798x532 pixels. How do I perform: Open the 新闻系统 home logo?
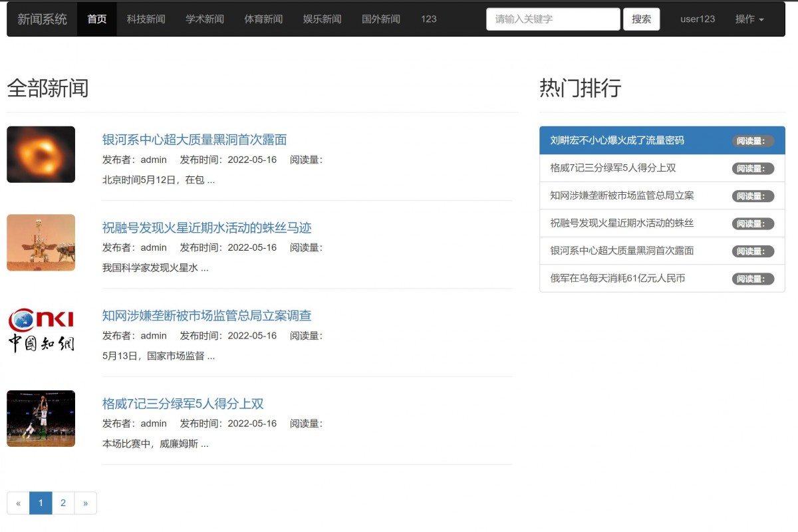41,19
